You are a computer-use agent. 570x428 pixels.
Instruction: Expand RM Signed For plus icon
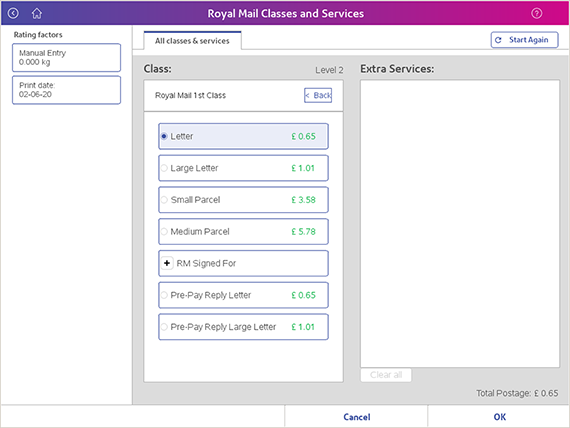(167, 263)
